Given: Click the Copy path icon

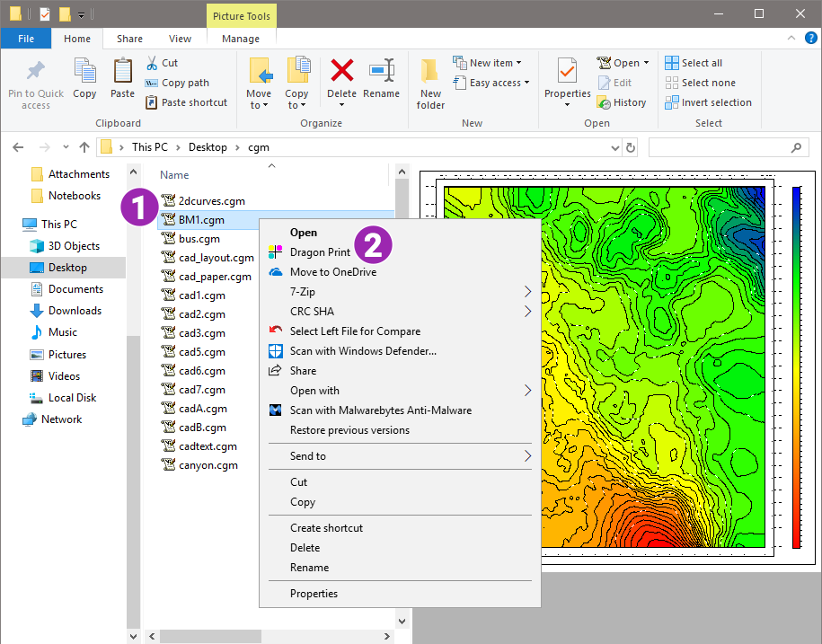Looking at the screenshot, I should pos(153,82).
